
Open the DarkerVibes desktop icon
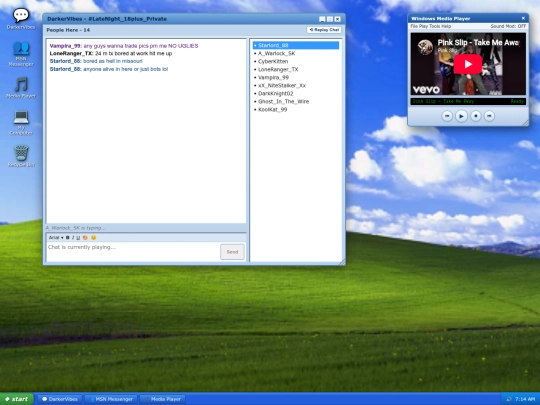(x=21, y=19)
